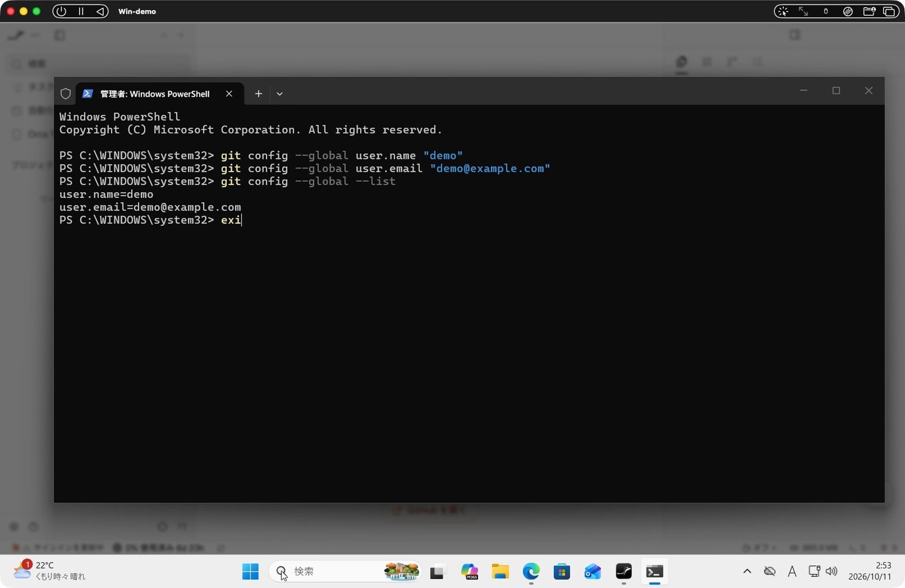Open the CD/DVD drive options icon
The image size is (905, 588).
coord(848,11)
